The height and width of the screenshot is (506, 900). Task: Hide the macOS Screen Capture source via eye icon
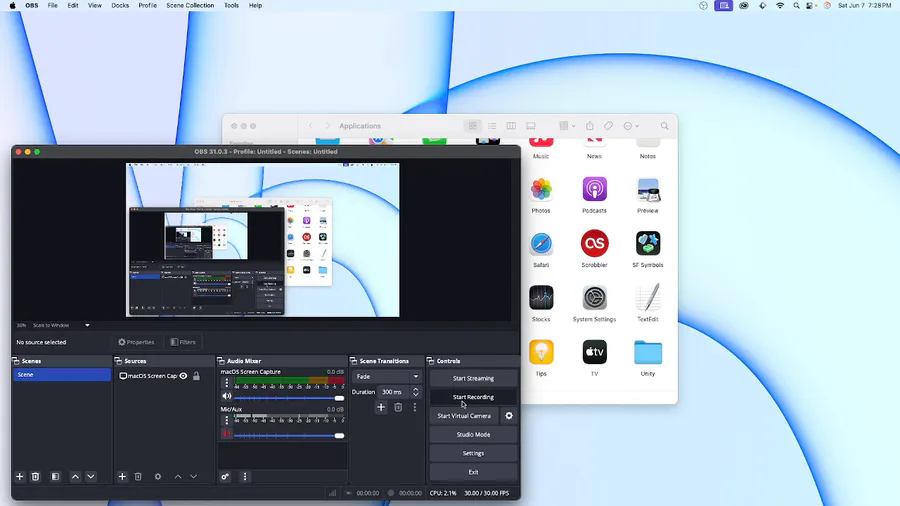click(x=183, y=376)
